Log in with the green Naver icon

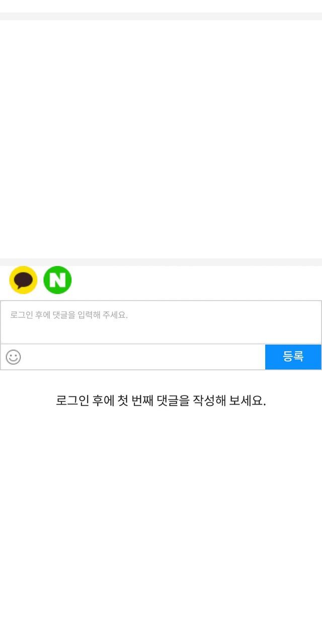click(x=57, y=280)
